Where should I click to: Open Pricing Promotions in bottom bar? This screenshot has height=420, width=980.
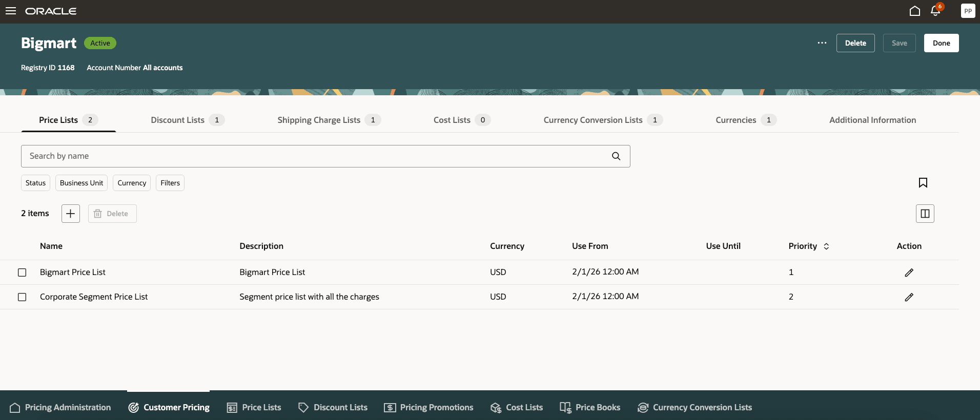point(428,408)
